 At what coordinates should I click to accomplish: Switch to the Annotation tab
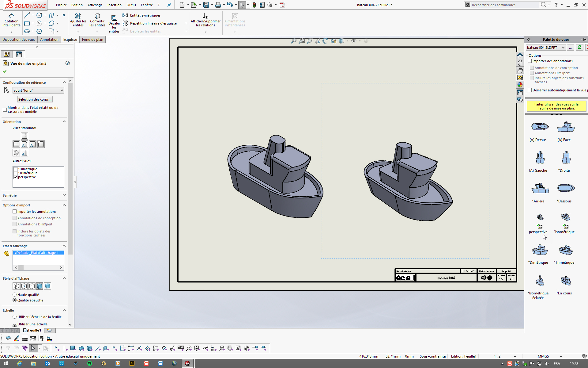point(49,40)
